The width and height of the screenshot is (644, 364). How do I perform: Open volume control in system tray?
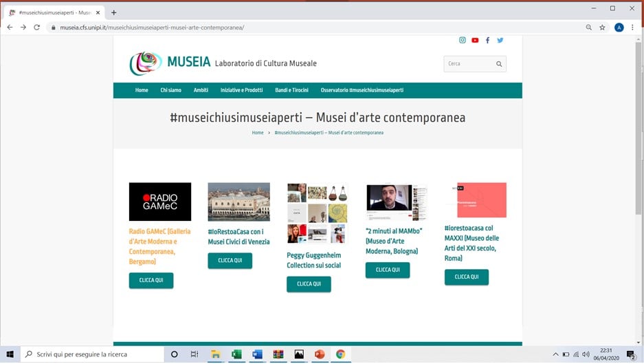[x=586, y=354]
